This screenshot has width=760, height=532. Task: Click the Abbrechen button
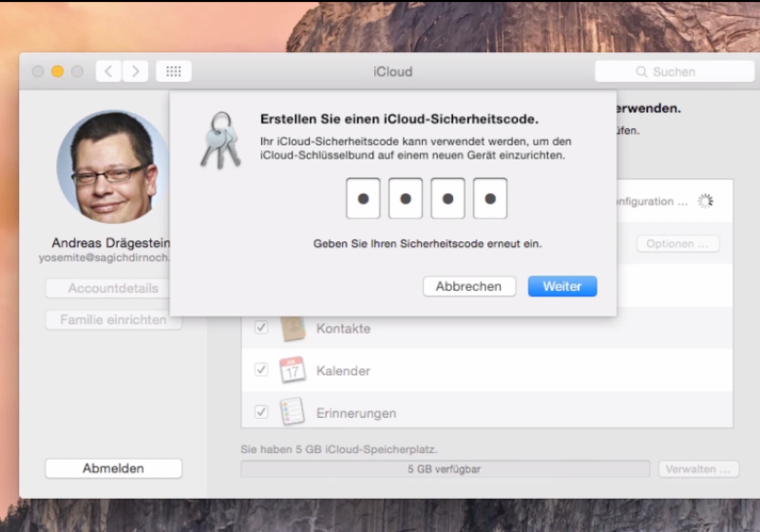point(468,286)
